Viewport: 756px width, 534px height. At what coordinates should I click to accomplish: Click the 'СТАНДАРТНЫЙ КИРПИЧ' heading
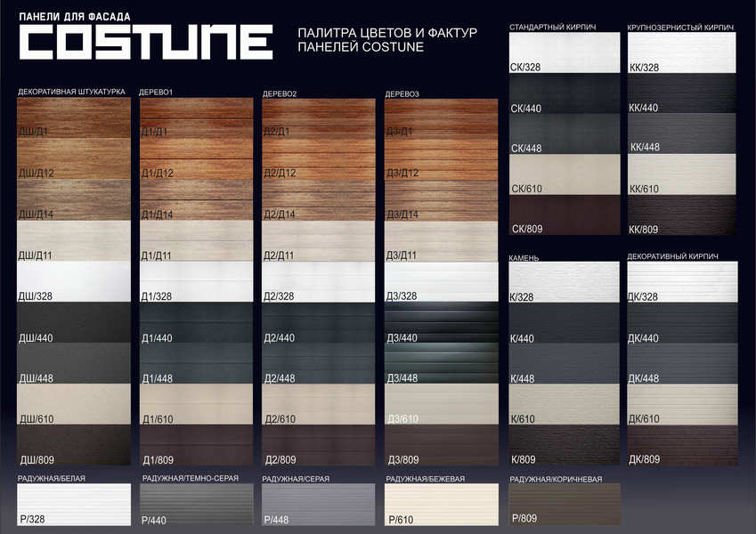click(553, 27)
